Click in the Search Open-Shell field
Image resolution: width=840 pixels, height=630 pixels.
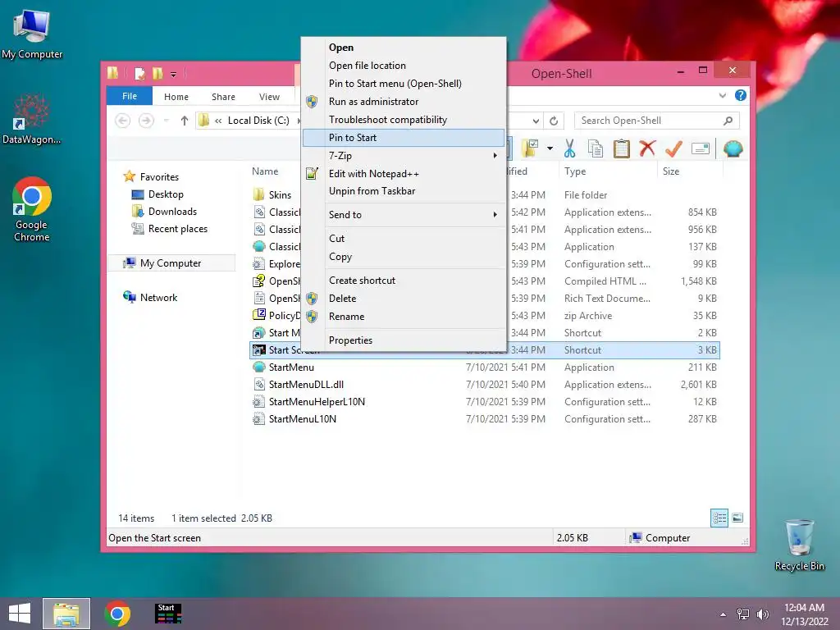click(x=648, y=121)
